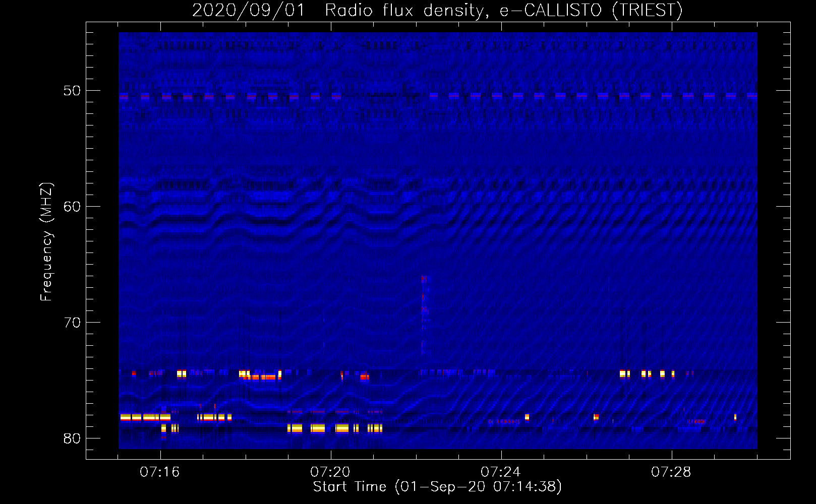Viewport: 816px width, 504px height.
Task: Select the 'Frequency (MHZ)' y-axis label
Action: coord(46,241)
